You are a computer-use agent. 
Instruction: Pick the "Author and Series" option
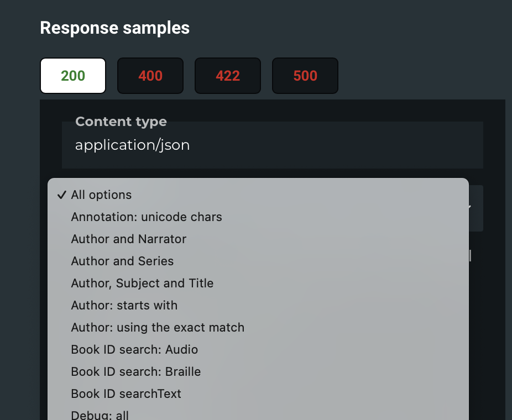[122, 261]
